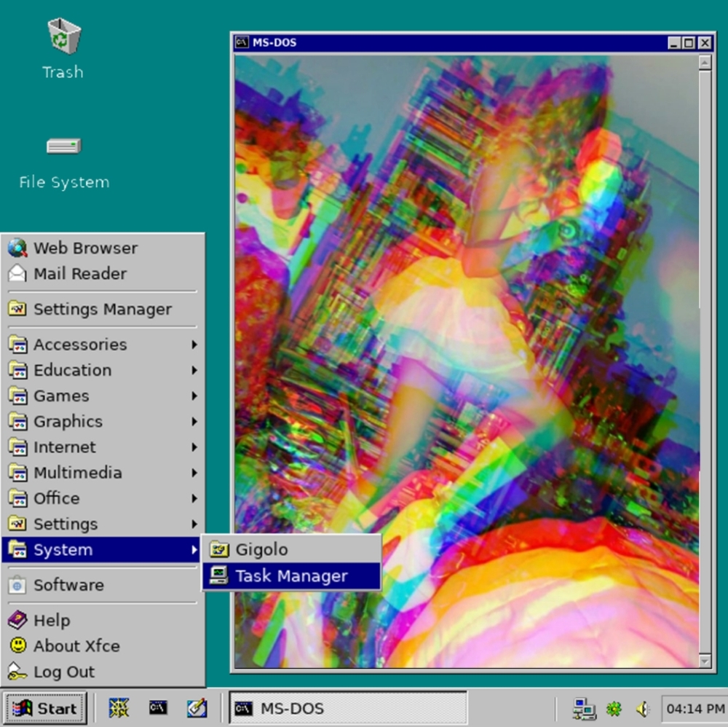
Task: Expand the Graphics submenu arrow
Action: (x=194, y=421)
